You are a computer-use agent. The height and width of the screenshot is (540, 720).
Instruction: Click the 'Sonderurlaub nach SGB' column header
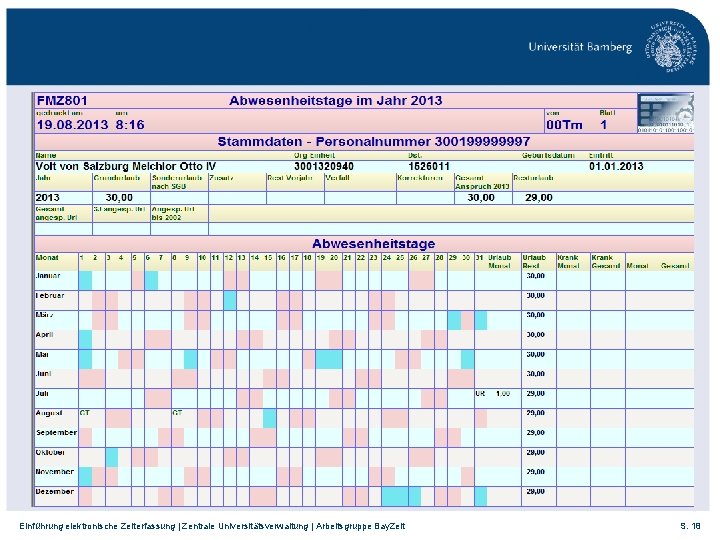(x=177, y=182)
